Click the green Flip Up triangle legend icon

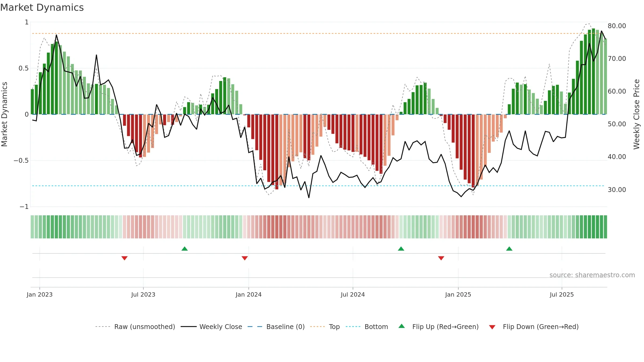(x=402, y=326)
